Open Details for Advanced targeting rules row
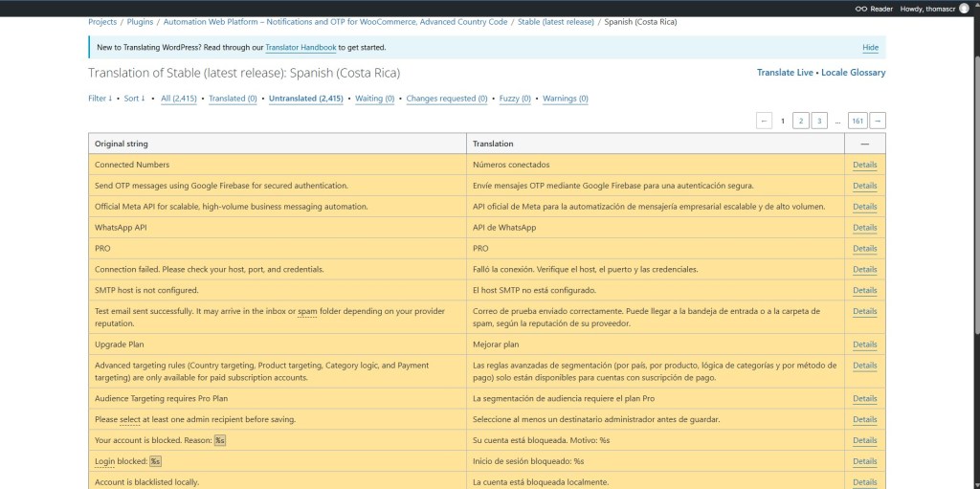 [x=865, y=366]
